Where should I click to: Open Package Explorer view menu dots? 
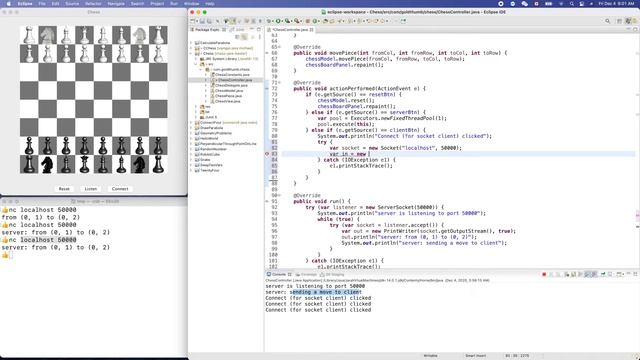[x=260, y=37]
